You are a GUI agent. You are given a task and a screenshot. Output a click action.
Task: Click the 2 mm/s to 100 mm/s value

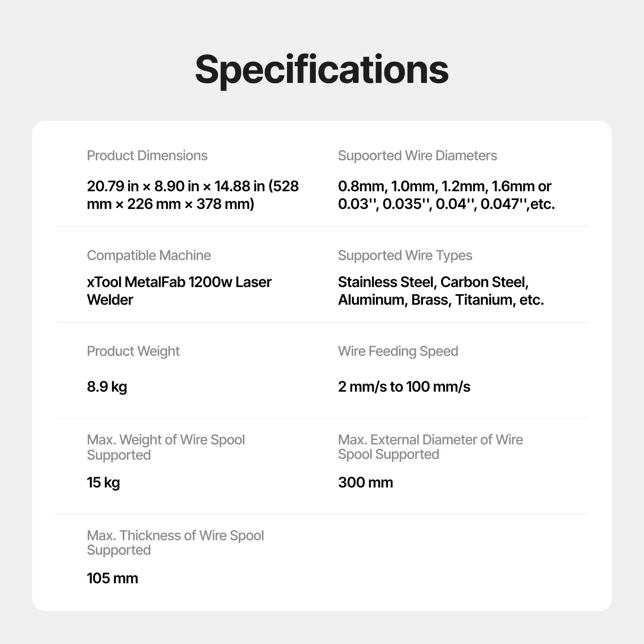[x=404, y=386]
